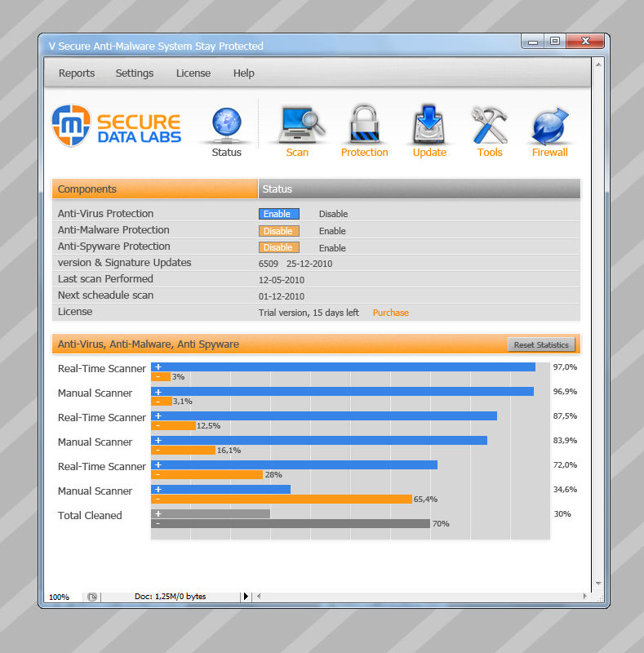Image resolution: width=644 pixels, height=653 pixels.
Task: Click Enable option for Anti-Spyware Protection
Action: pos(332,248)
